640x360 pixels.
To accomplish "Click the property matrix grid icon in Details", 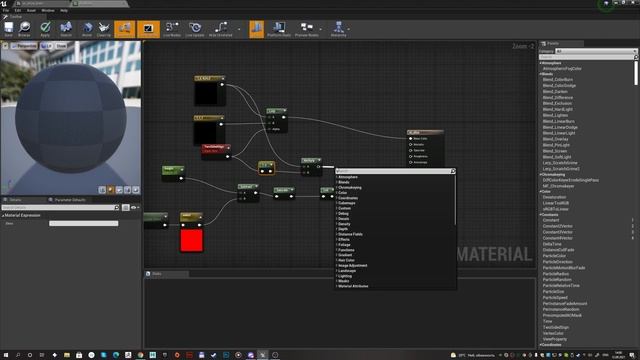I will click(125, 207).
